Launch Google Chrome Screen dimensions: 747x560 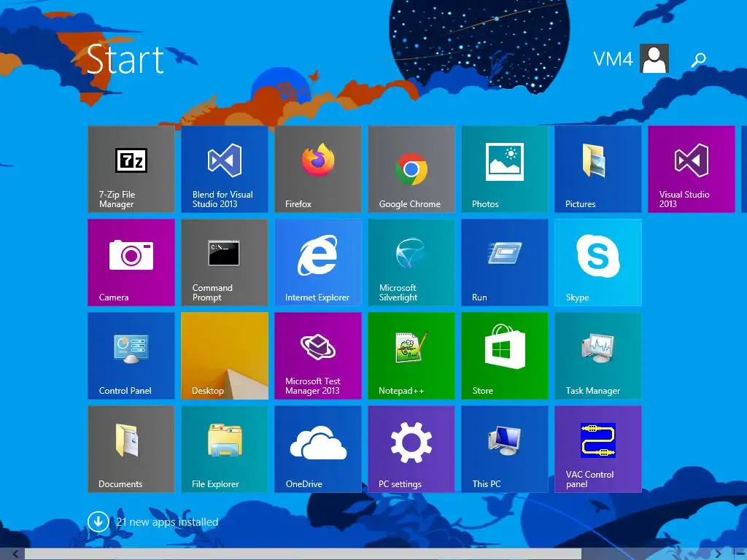411,169
